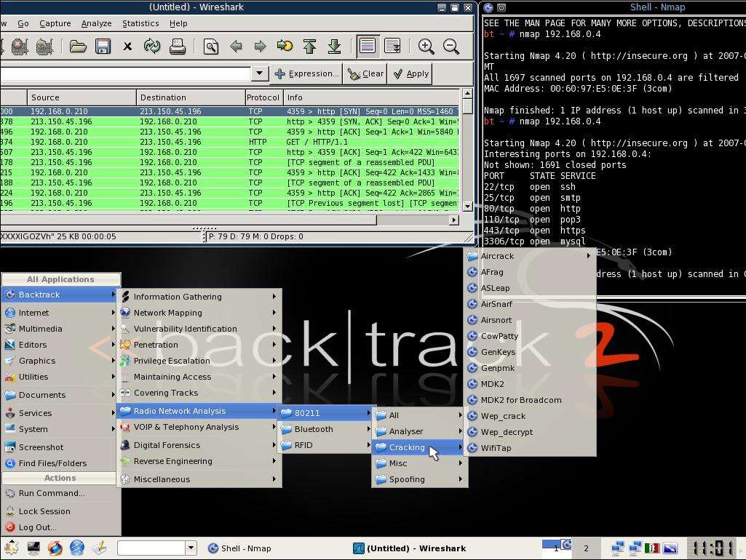Launch Firefox from the taskbar
This screenshot has width=746, height=560.
pyautogui.click(x=55, y=548)
